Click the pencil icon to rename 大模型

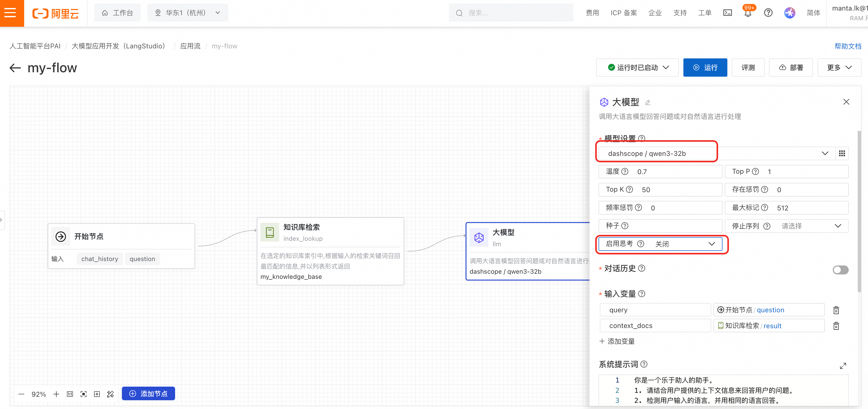coord(648,102)
